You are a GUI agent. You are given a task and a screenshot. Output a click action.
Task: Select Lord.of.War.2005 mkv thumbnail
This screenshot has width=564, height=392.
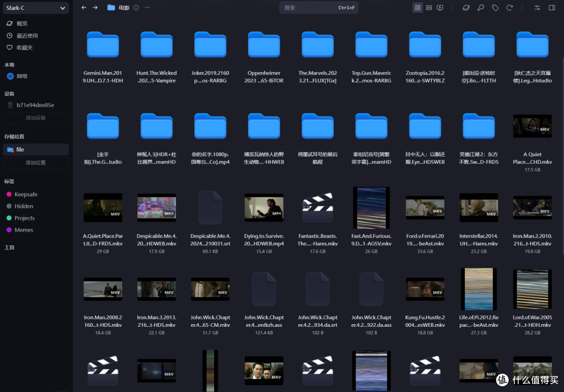(532, 289)
